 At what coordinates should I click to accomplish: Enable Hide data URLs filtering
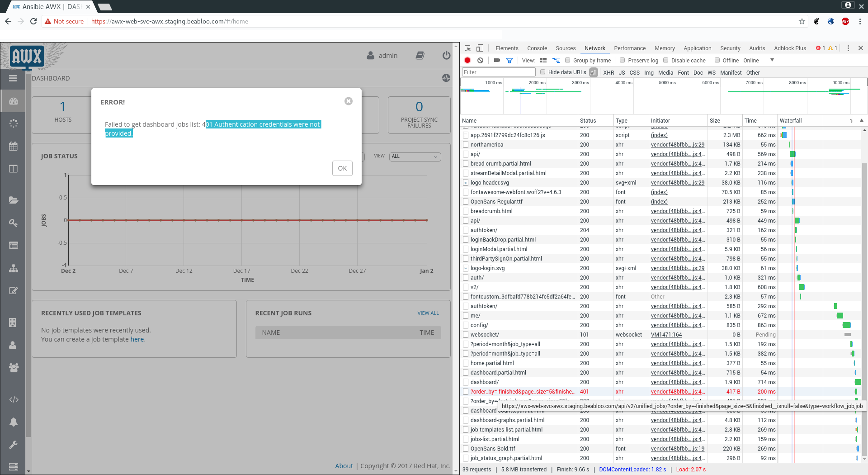click(543, 72)
